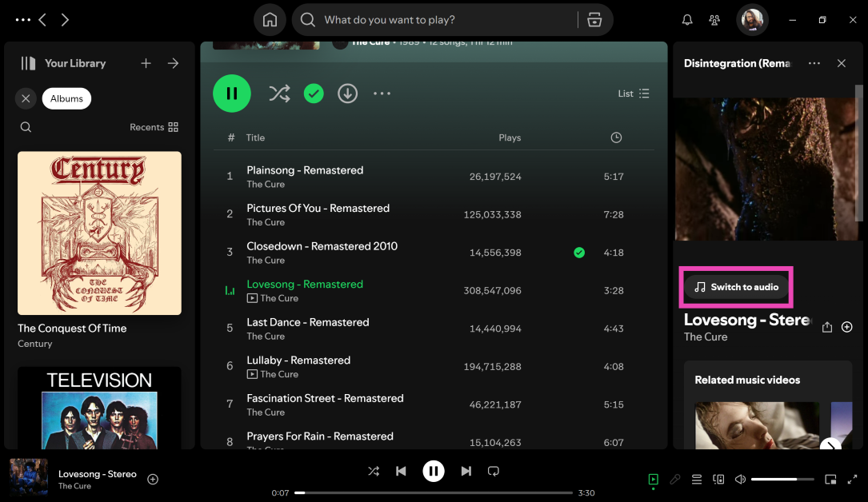Select the Albums filter chip

(66, 98)
